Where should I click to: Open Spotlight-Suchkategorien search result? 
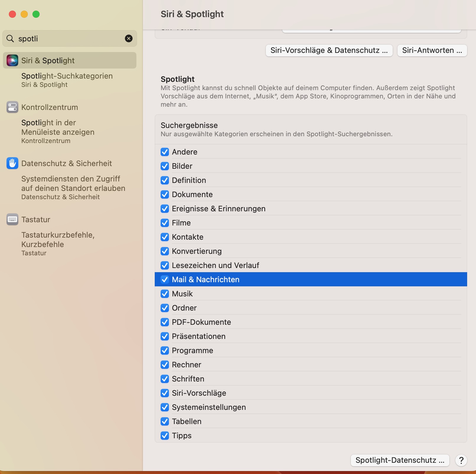pos(67,80)
